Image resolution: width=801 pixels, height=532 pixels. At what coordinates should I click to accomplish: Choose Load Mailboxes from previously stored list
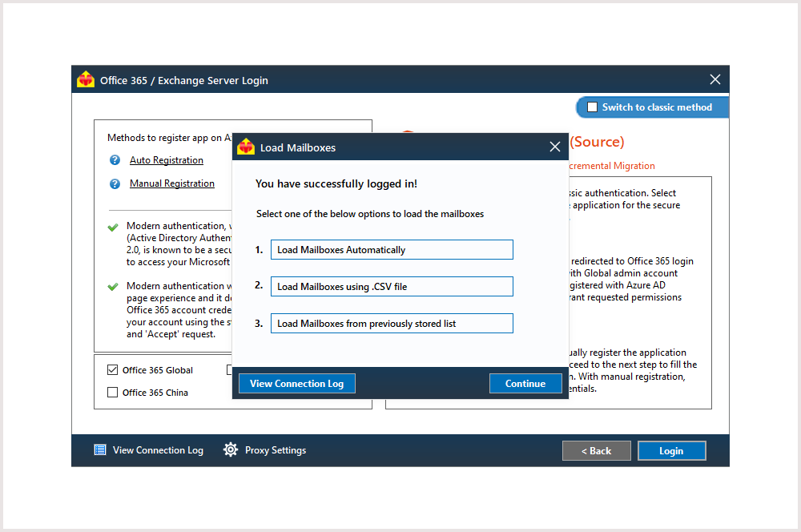click(392, 324)
